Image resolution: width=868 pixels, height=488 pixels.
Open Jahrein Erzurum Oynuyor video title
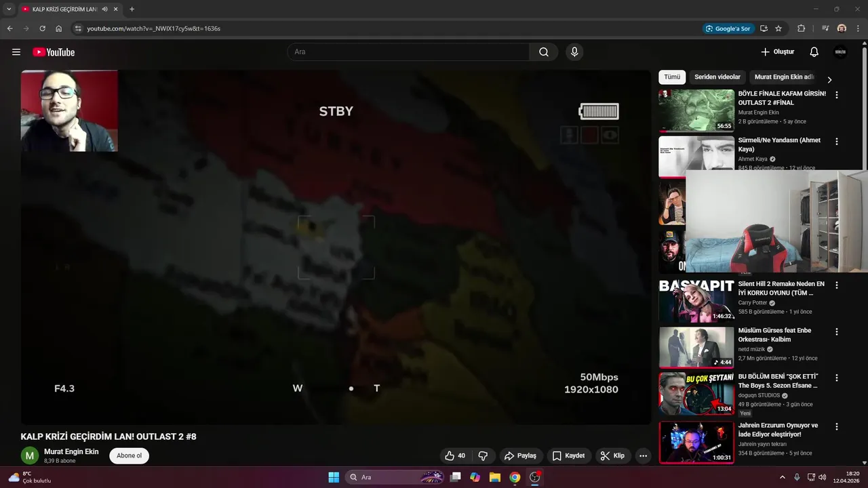(778, 430)
